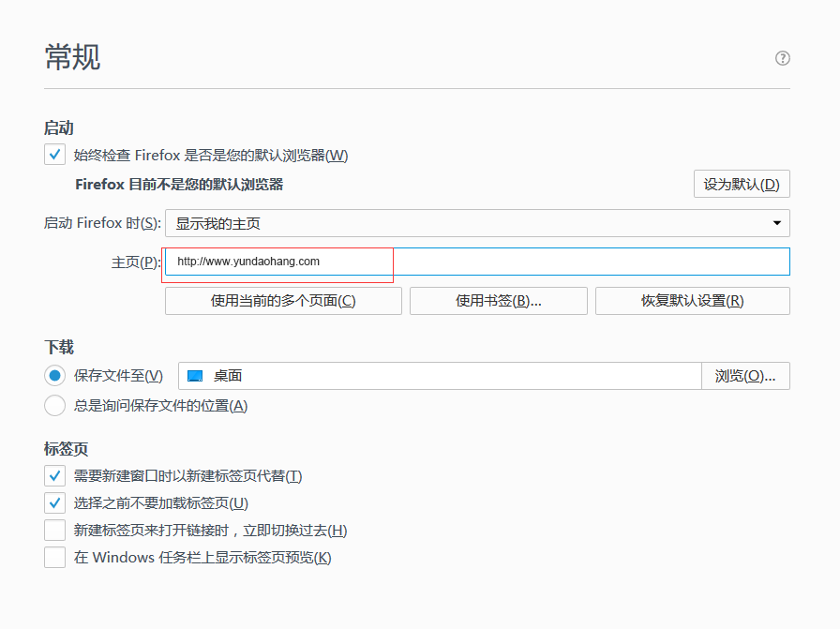
Task: Open the 启动 Firefox 时 dropdown
Action: tap(477, 223)
